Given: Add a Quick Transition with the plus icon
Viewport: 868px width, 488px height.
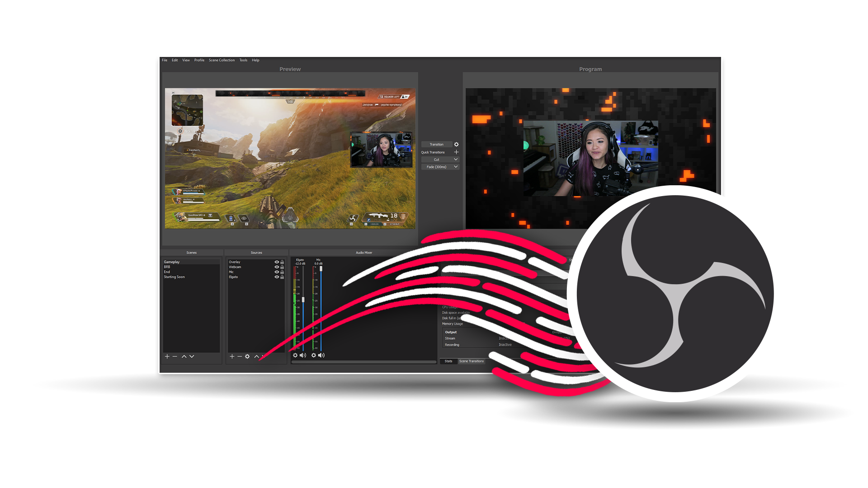Looking at the screenshot, I should click(x=456, y=152).
